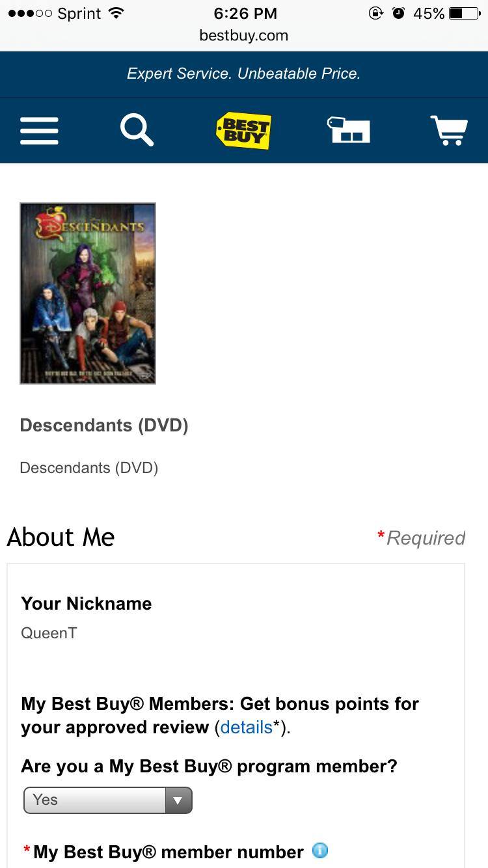The image size is (488, 868).
Task: Open the hamburger navigation menu
Action: (39, 131)
